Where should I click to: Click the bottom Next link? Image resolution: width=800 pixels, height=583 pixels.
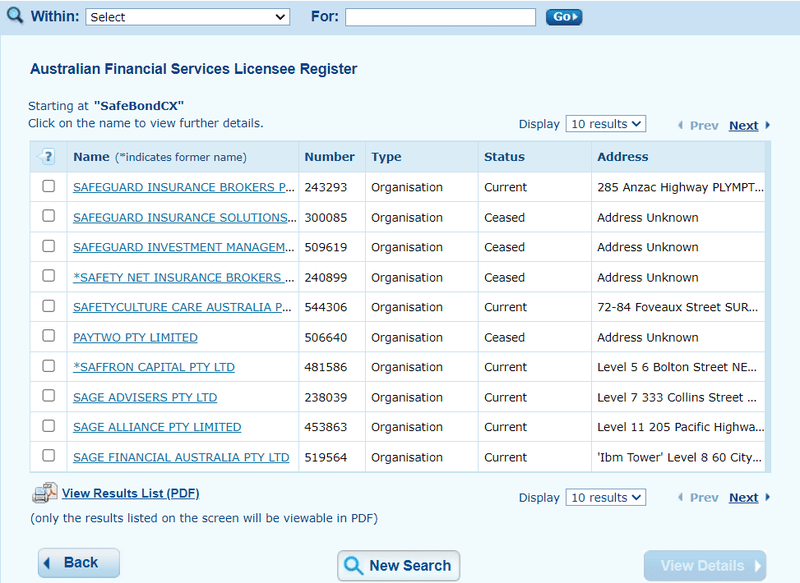pyautogui.click(x=743, y=497)
